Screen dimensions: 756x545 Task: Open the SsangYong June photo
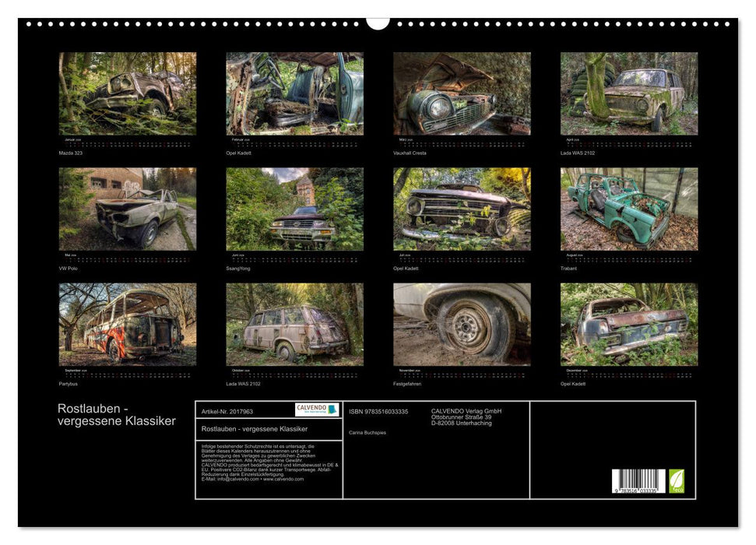point(294,209)
